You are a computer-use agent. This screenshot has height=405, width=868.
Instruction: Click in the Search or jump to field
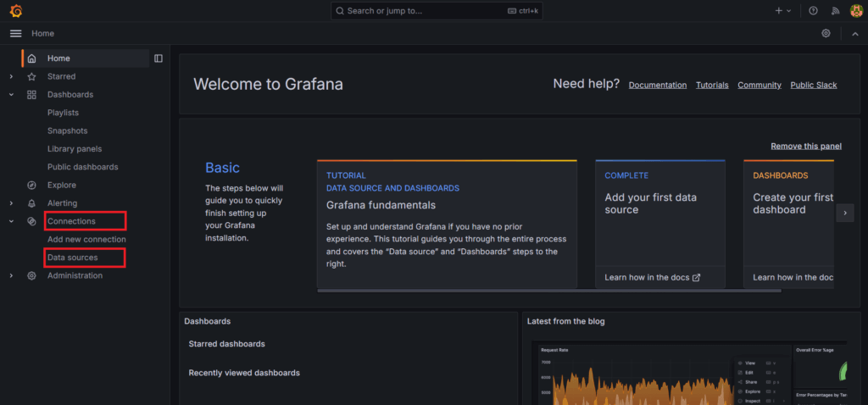coord(437,10)
